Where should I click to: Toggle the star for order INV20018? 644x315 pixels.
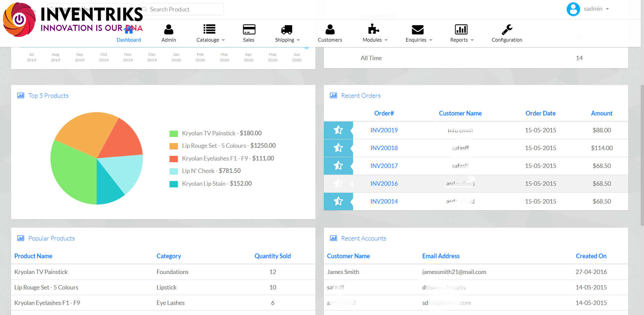pos(338,148)
